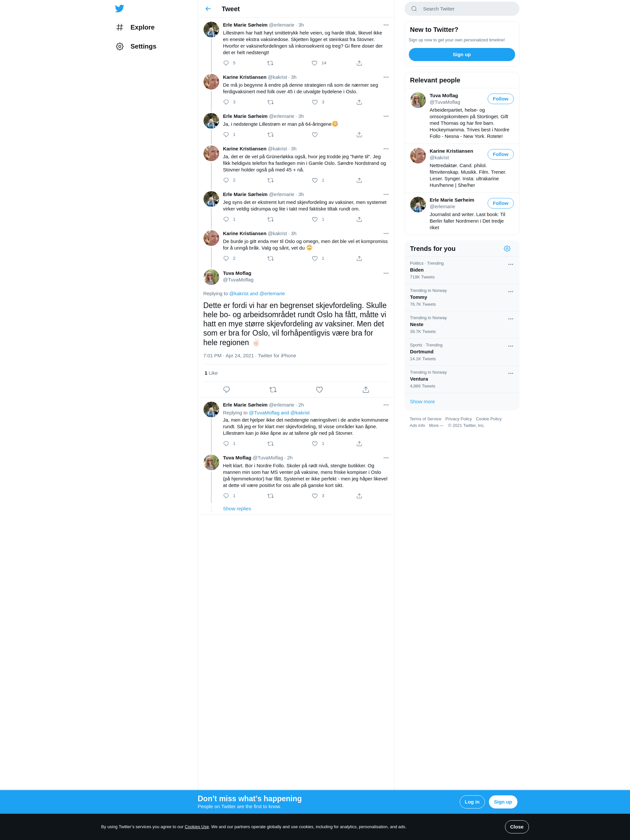Image resolution: width=630 pixels, height=840 pixels.
Task: Open the Explore page
Action: (136, 27)
